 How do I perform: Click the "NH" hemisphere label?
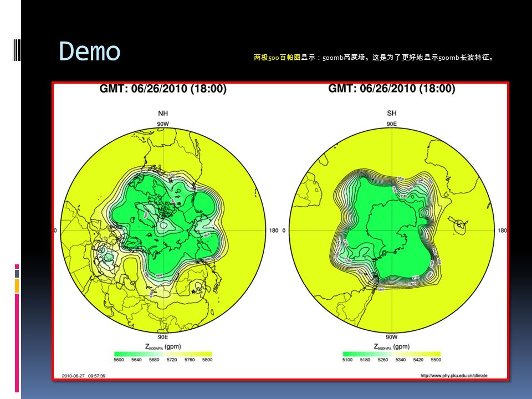[x=163, y=113]
